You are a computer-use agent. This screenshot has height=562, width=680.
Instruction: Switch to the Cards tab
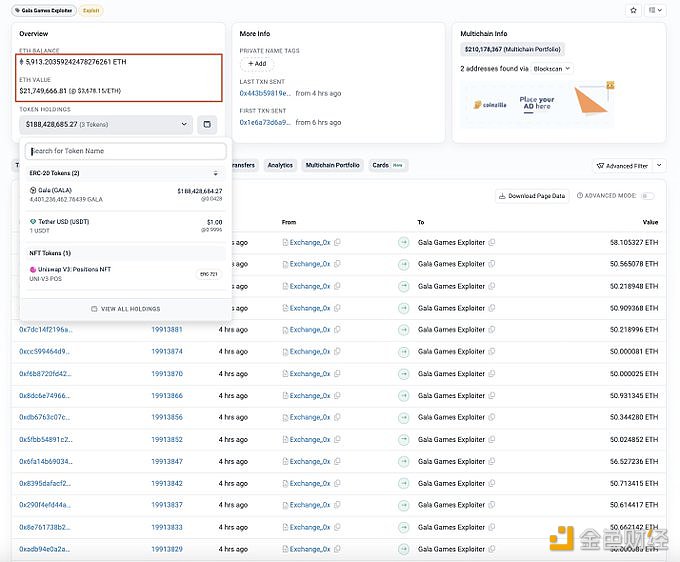(387, 165)
